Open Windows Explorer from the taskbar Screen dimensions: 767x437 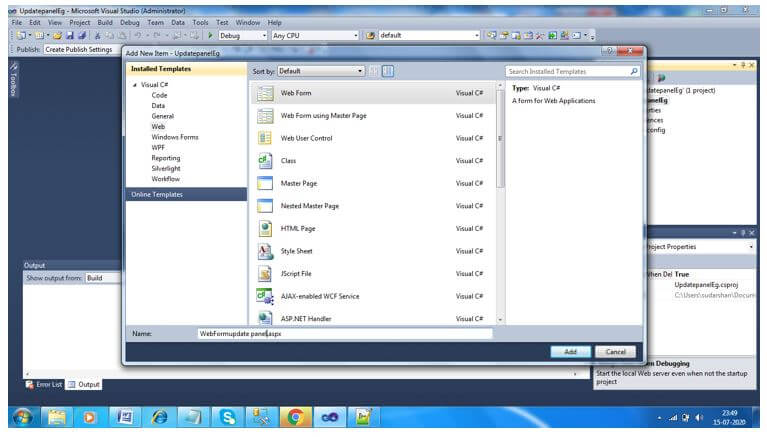tap(57, 417)
